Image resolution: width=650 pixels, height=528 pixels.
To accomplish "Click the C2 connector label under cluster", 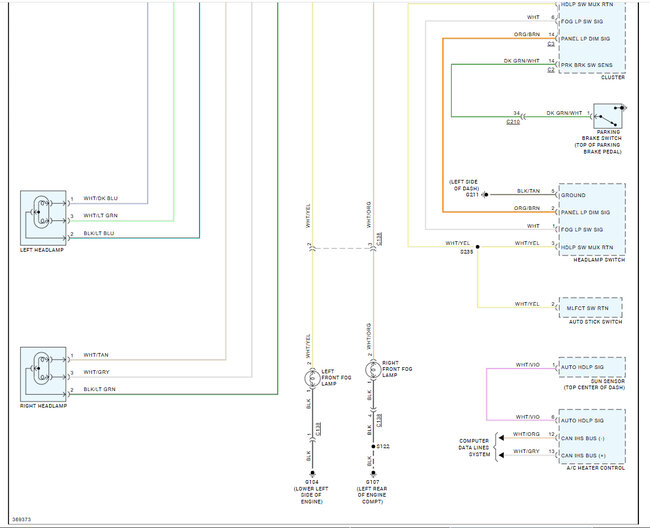I will click(551, 70).
